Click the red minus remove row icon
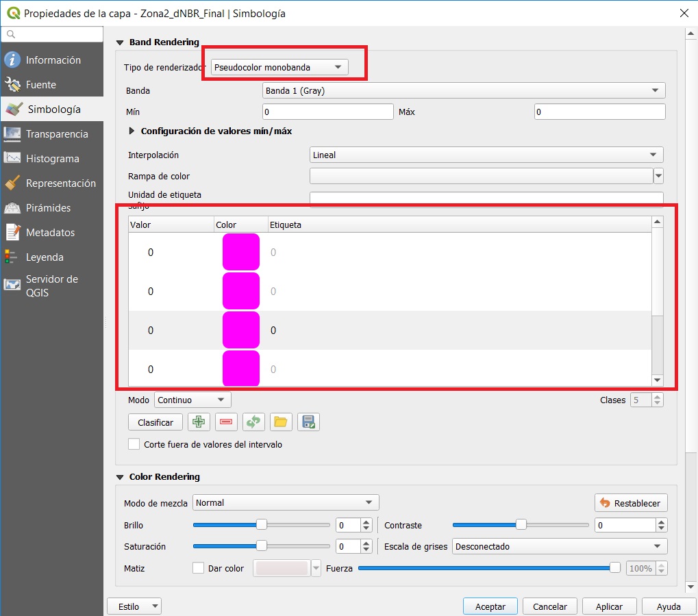The image size is (698, 616). pos(226,422)
